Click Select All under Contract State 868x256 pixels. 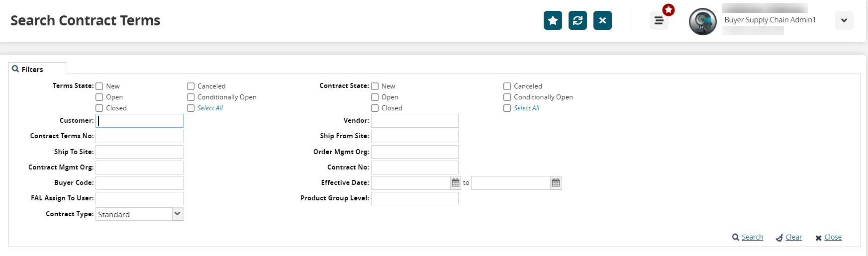[526, 108]
